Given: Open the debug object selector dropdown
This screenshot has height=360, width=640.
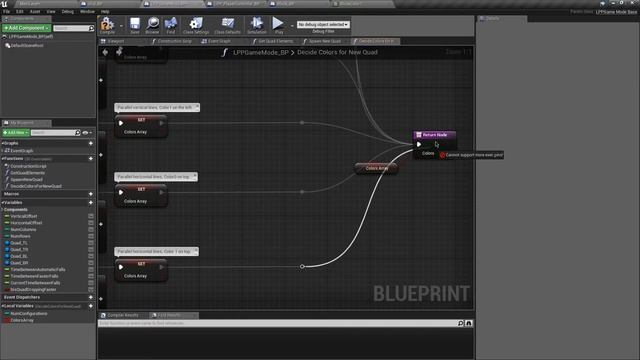Looking at the screenshot, I should point(323,24).
